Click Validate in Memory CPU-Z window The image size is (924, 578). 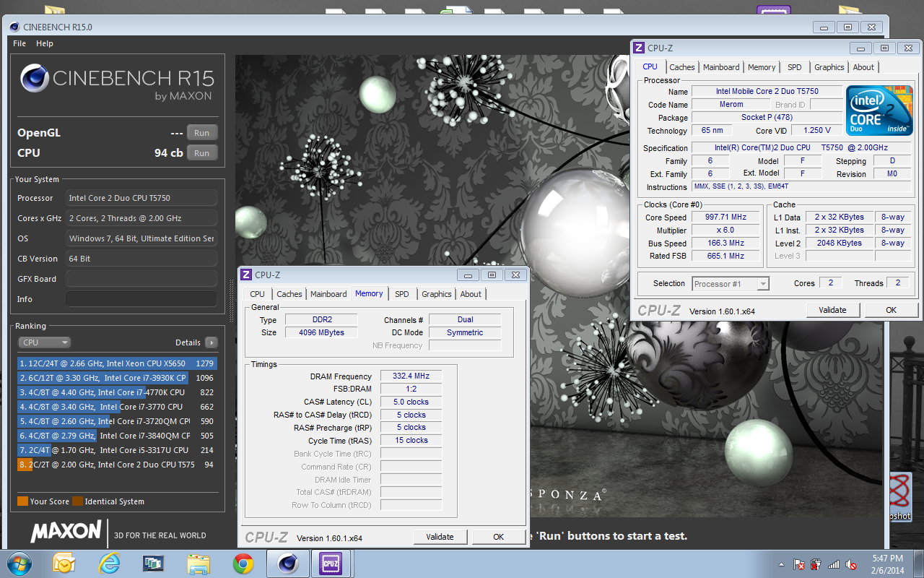[440, 537]
